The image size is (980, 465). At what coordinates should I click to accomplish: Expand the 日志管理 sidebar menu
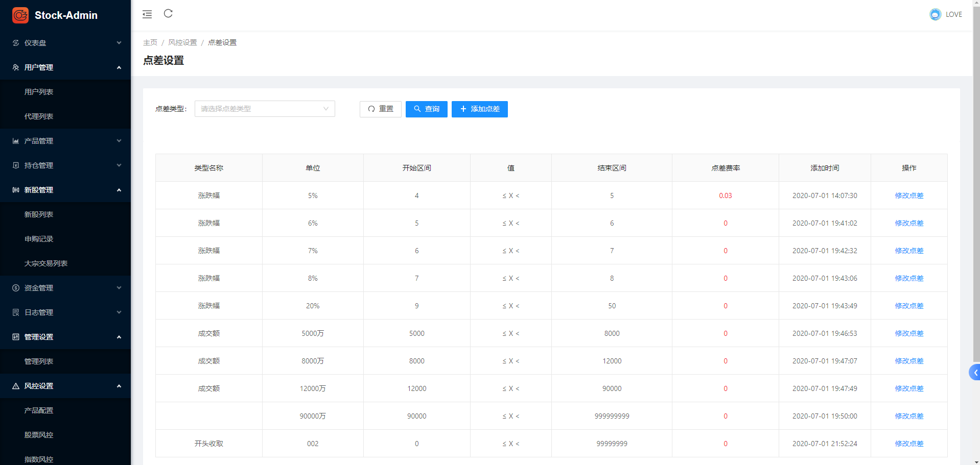pyautogui.click(x=65, y=312)
